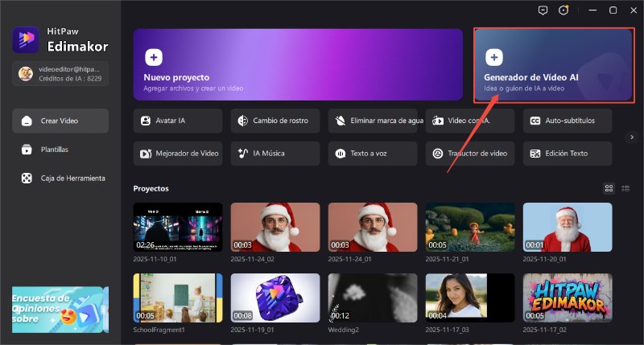Viewport: 644px width, 345px height.
Task: Click the Traductor de video icon
Action: [x=438, y=154]
